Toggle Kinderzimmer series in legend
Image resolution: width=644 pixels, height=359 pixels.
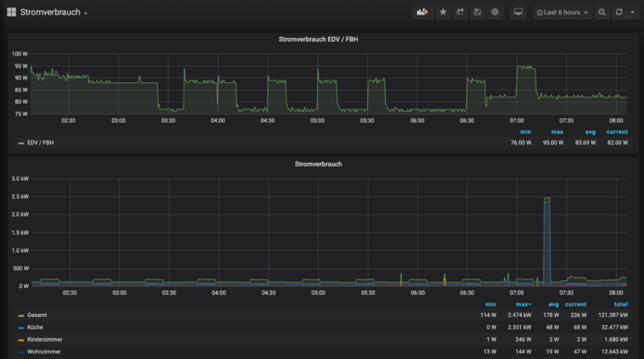(x=45, y=340)
